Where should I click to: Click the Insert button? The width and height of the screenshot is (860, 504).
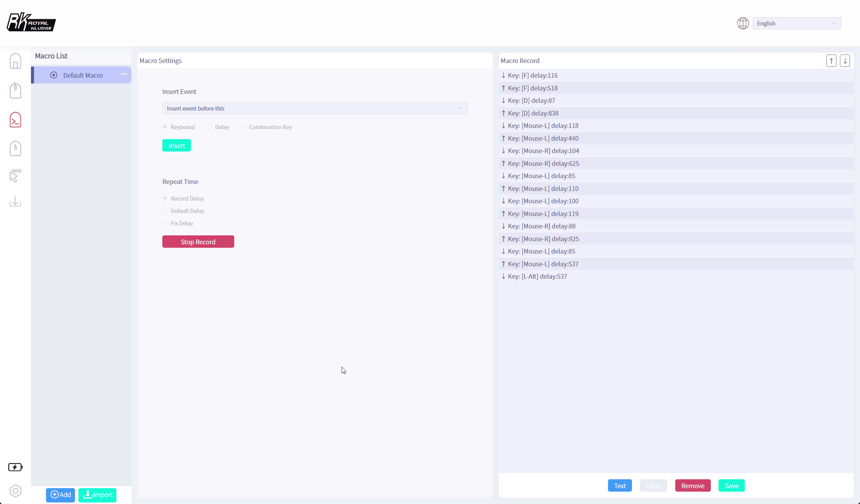pyautogui.click(x=177, y=145)
